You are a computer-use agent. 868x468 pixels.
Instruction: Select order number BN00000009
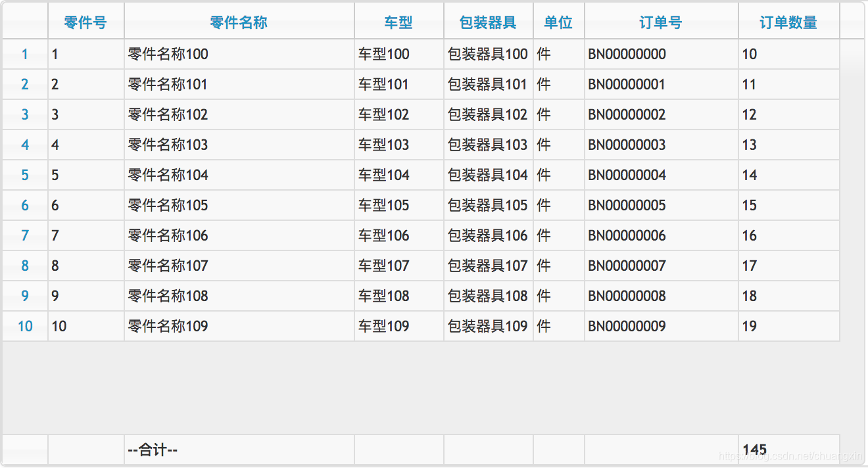(662, 326)
